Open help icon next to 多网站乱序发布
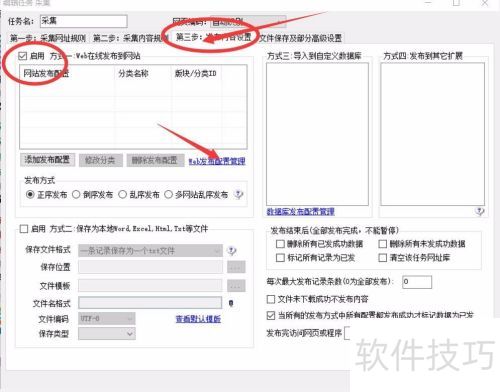This screenshot has width=500, height=392. click(239, 194)
